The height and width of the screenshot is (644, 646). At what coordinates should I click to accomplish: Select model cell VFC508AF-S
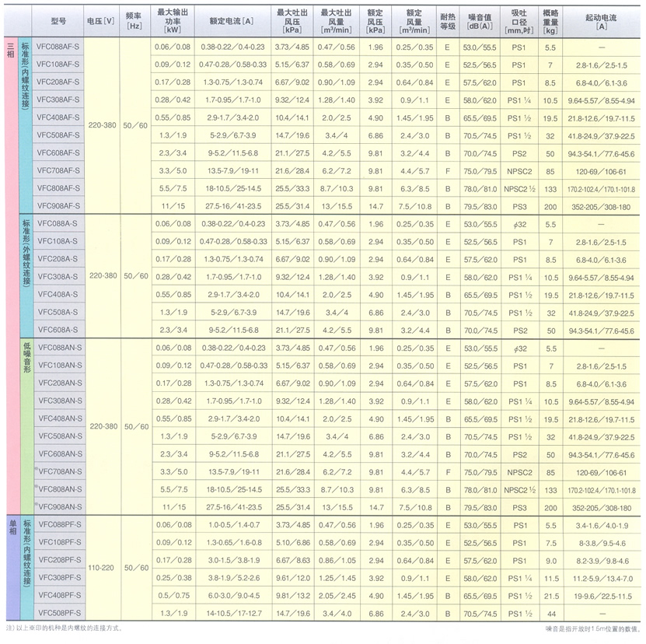(x=58, y=135)
